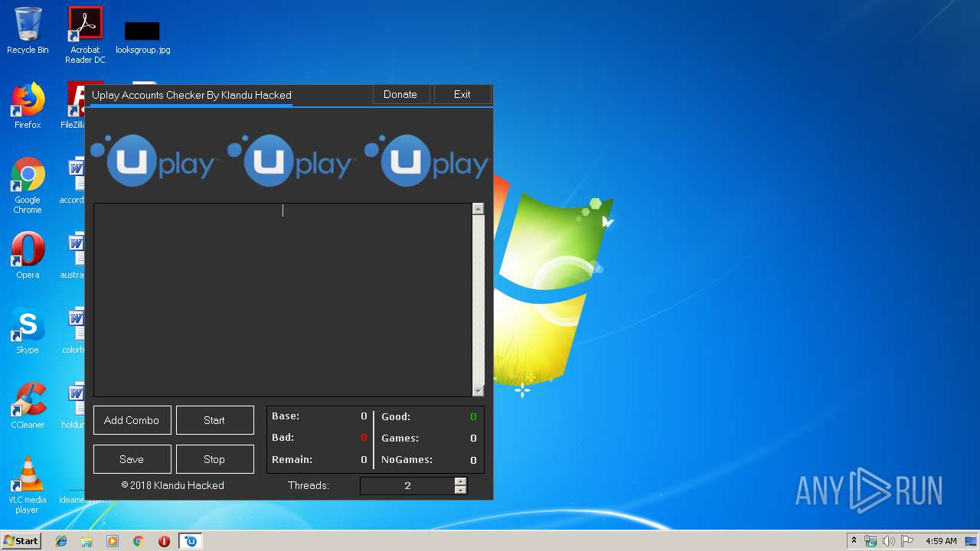Click the 'Good:' statistic label
The image size is (980, 551).
(396, 417)
